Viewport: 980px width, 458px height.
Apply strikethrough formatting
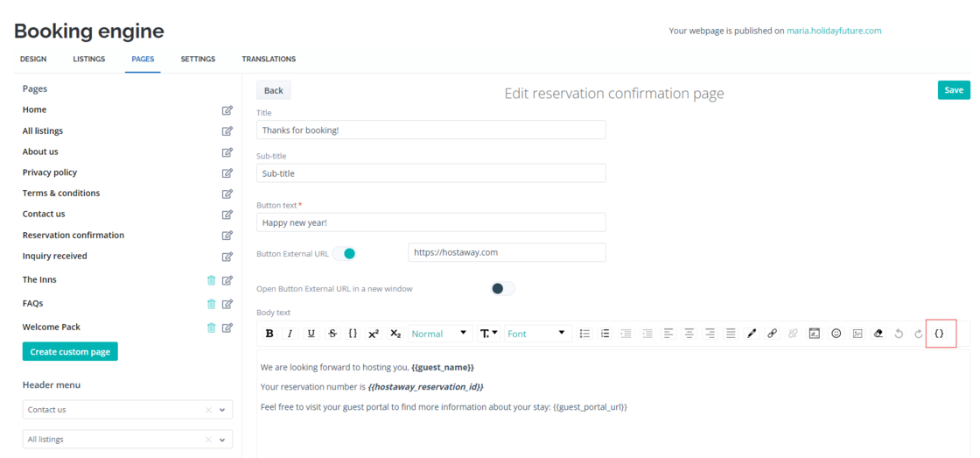332,334
